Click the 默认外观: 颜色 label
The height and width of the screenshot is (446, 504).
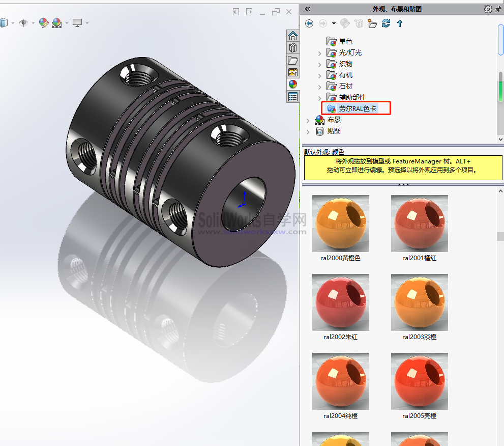(324, 152)
